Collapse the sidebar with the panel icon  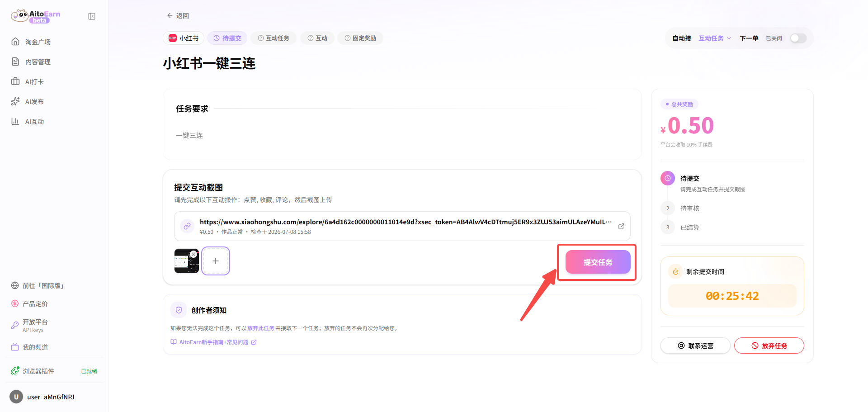(x=92, y=16)
